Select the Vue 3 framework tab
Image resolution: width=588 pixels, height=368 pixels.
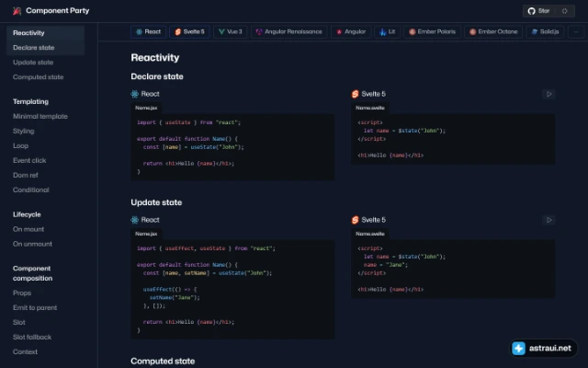click(x=231, y=32)
